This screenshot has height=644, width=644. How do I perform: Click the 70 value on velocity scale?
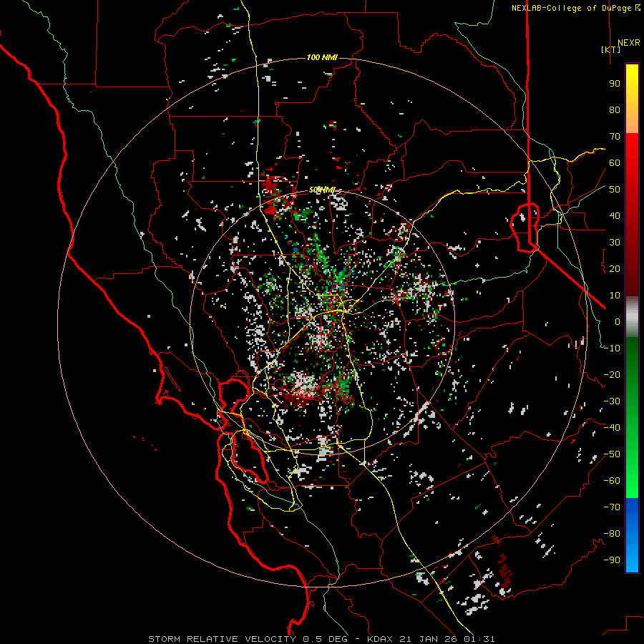click(x=615, y=137)
